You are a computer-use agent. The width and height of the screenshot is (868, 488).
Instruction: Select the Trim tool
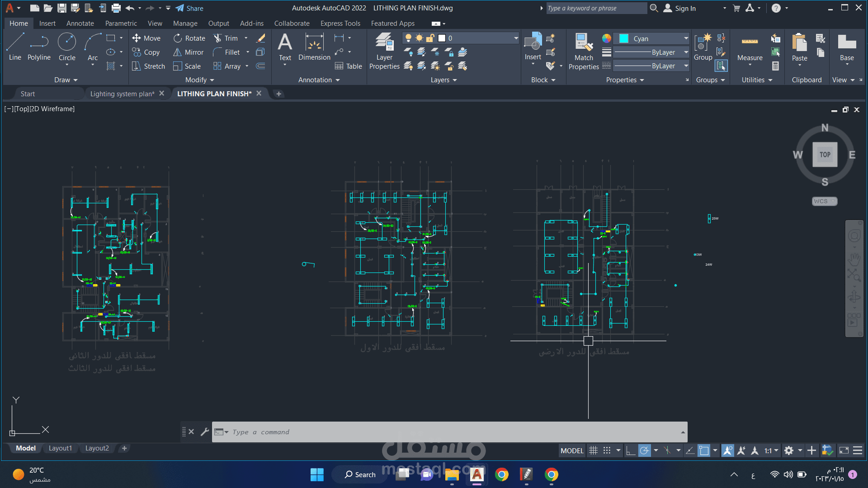pos(226,38)
